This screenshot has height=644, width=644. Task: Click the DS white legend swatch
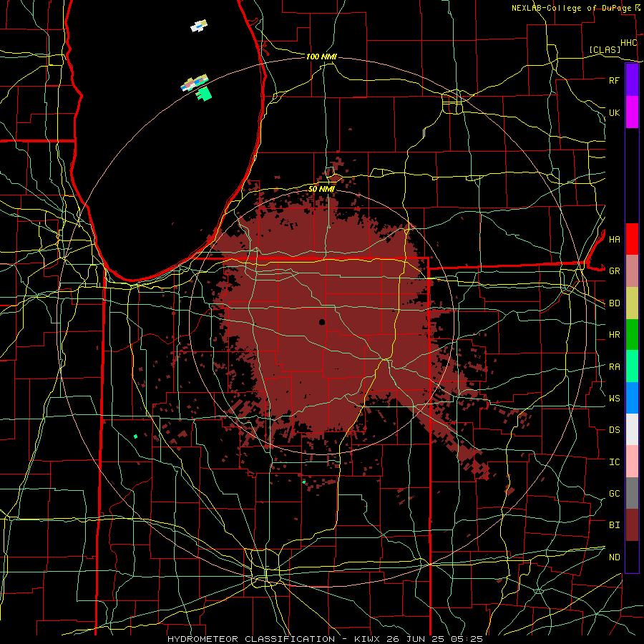pyautogui.click(x=632, y=429)
